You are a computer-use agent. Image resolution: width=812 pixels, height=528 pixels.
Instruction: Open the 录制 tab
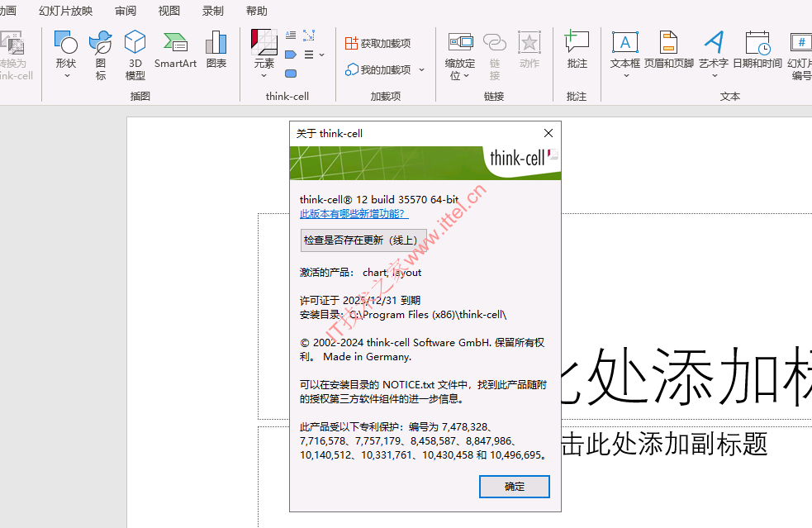213,11
